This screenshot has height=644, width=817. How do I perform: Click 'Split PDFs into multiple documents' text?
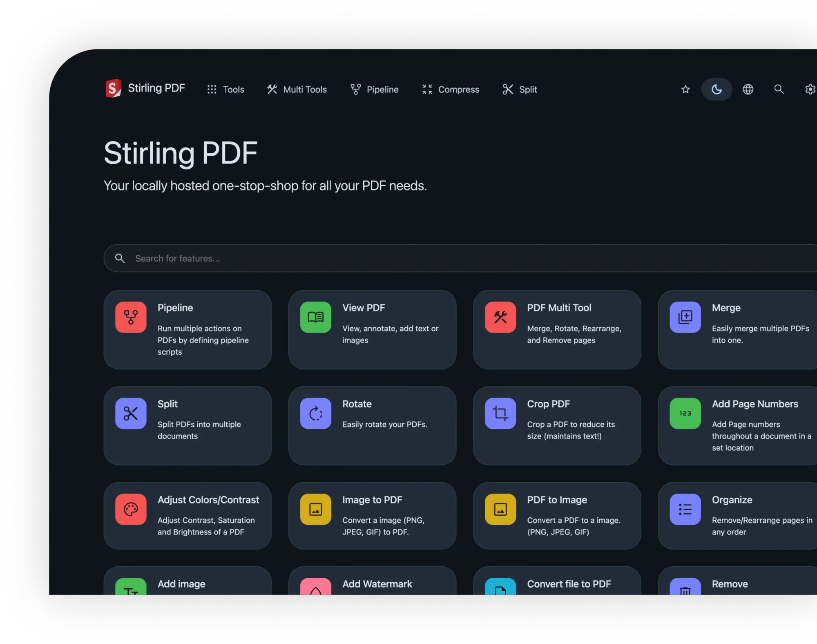point(199,430)
